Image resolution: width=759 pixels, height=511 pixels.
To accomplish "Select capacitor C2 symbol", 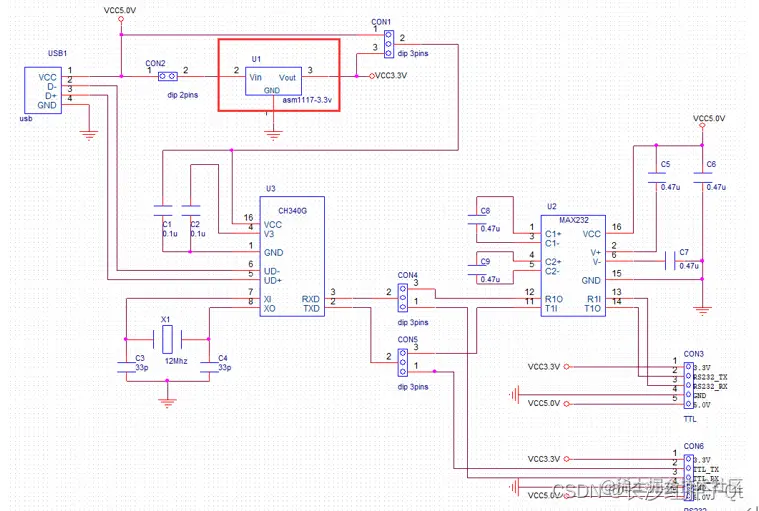I will (x=191, y=210).
